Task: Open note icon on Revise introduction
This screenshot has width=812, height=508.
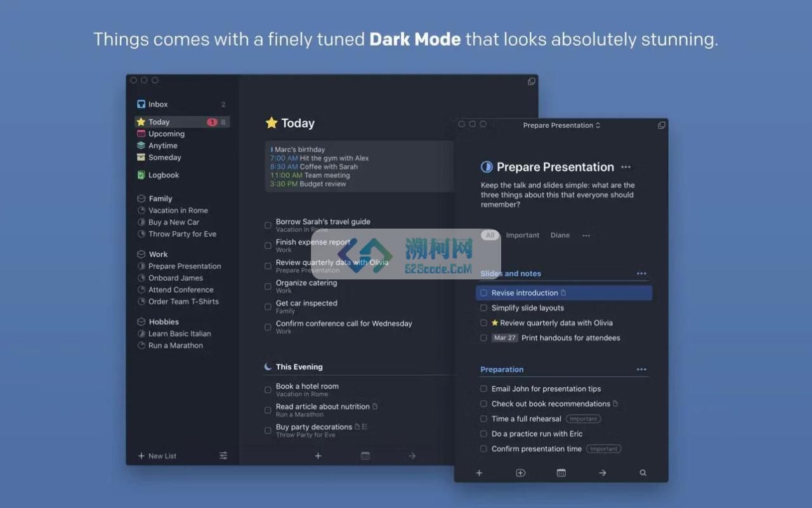Action: click(x=563, y=293)
